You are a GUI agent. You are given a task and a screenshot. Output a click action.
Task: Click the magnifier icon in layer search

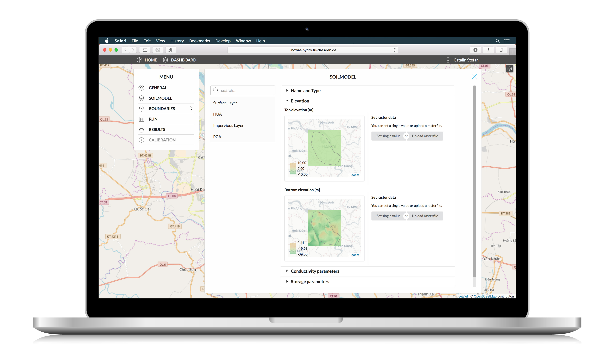[x=216, y=90]
